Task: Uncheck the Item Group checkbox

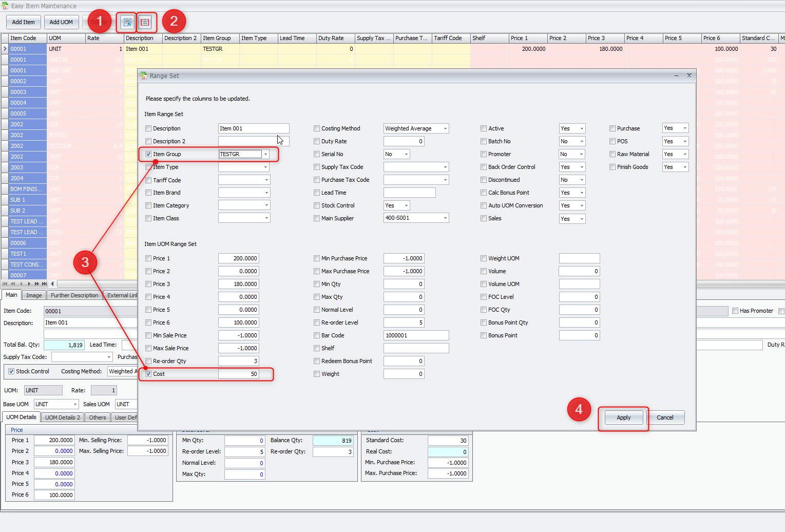Action: point(148,154)
